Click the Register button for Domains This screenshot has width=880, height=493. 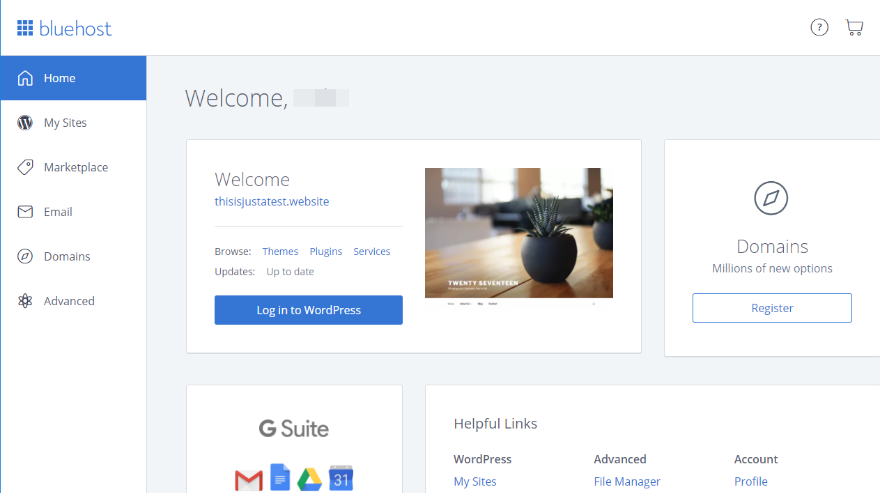(772, 308)
